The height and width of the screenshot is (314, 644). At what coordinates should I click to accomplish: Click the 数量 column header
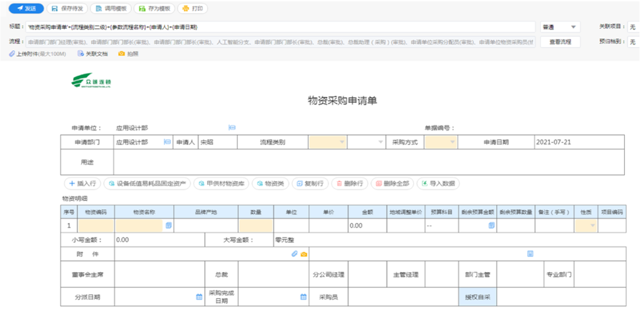(256, 212)
